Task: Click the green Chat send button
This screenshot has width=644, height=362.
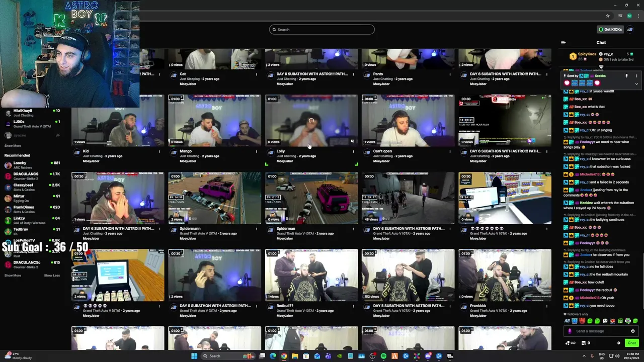Action: (632, 343)
